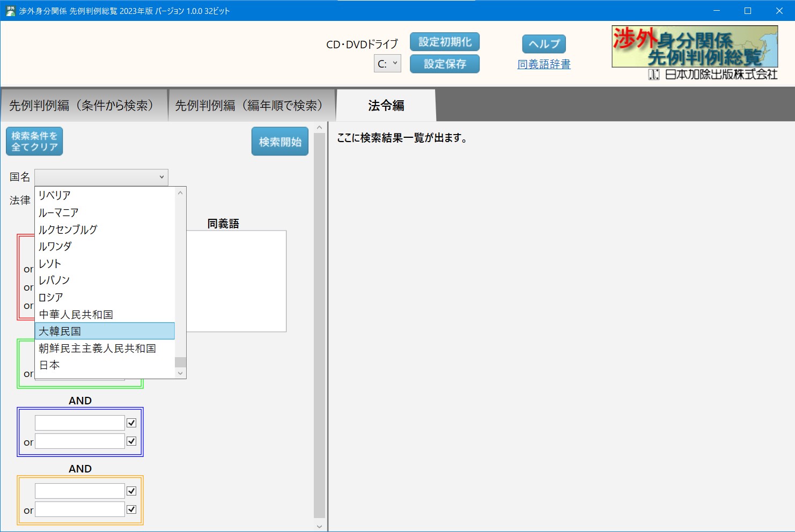Viewport: 795px width, 532px height.
Task: Open the 同義語辞書 link
Action: tap(543, 64)
